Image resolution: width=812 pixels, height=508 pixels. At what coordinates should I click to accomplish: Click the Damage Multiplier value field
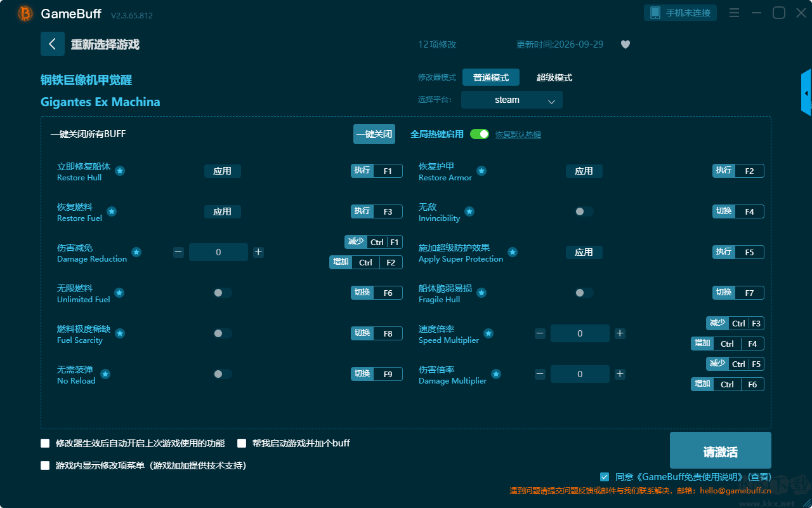(580, 374)
